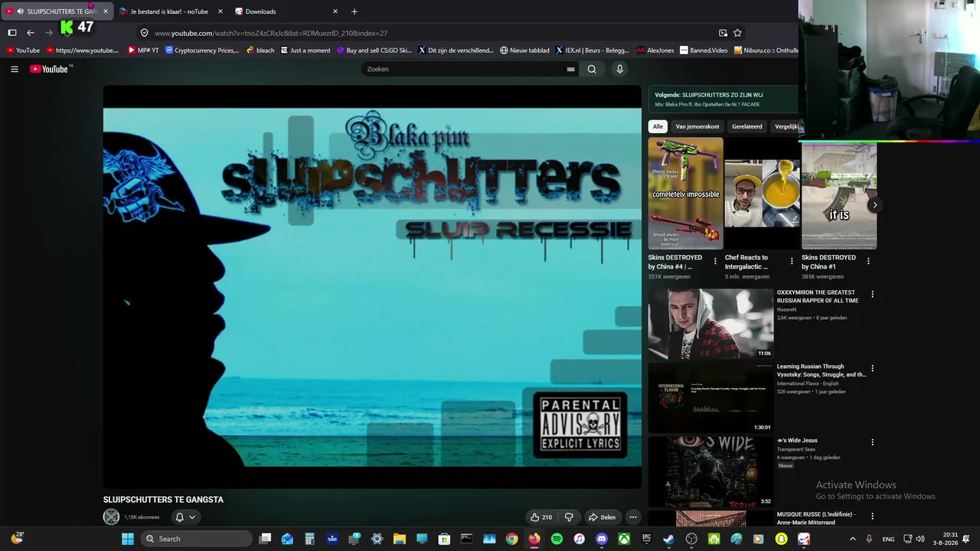View site information shield icon
Screen dimensions: 980x551
(x=144, y=33)
